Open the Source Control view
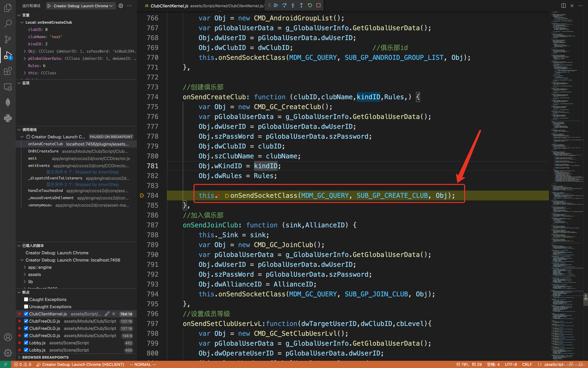This screenshot has height=368, width=588. [x=8, y=39]
